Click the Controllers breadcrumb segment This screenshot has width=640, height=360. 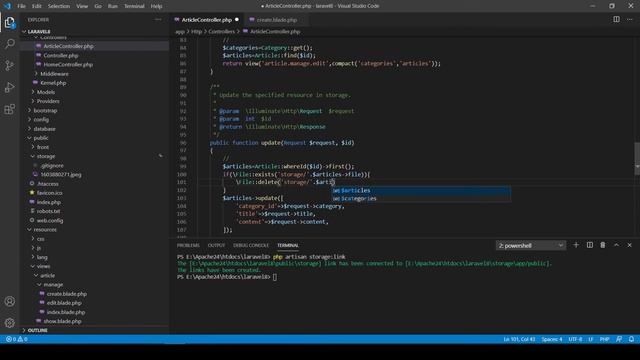[221, 31]
